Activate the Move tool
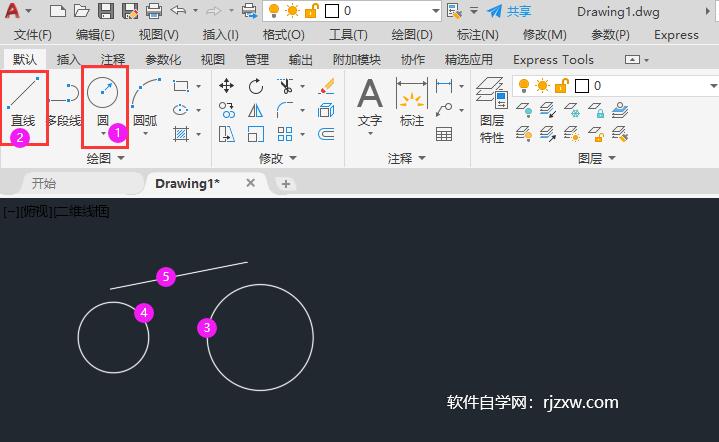The image size is (719, 442). tap(227, 86)
